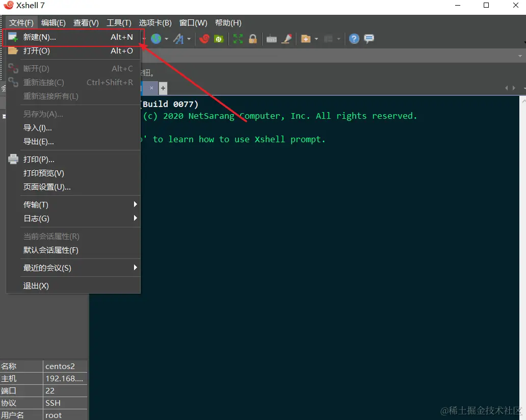526x420 pixels.
Task: Open the 工具(T) menu
Action: click(119, 23)
